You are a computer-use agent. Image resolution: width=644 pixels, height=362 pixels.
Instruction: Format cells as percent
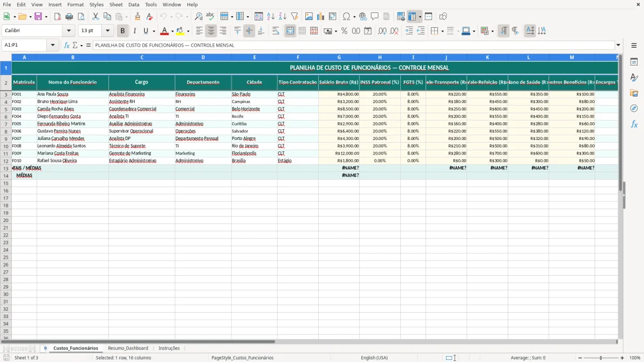coord(345,31)
